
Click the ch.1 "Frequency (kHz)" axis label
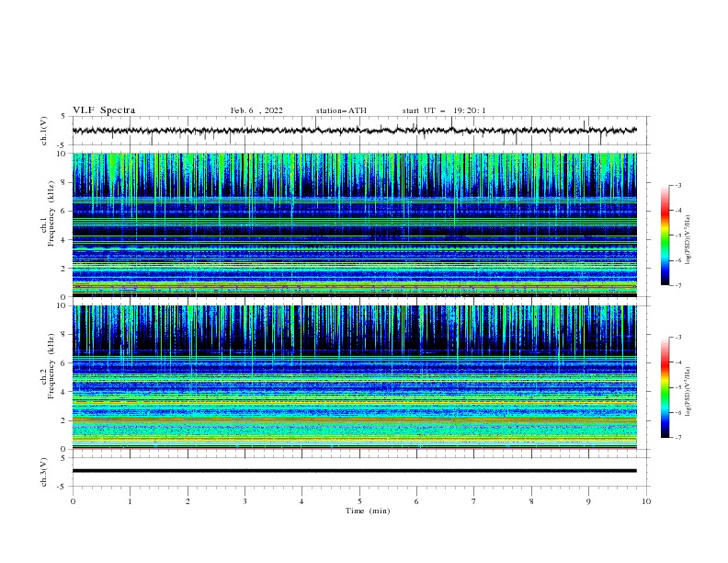click(x=51, y=214)
